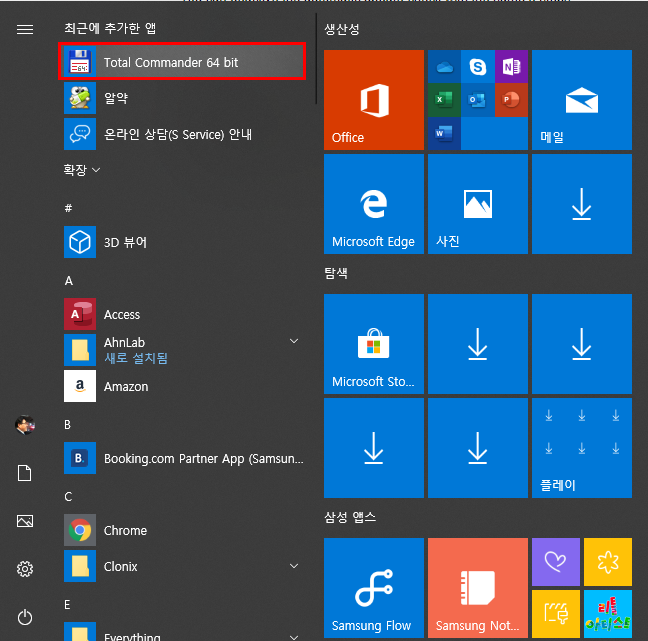Open OneDrive in the Office tile group
Image resolution: width=648 pixels, height=641 pixels.
[444, 67]
